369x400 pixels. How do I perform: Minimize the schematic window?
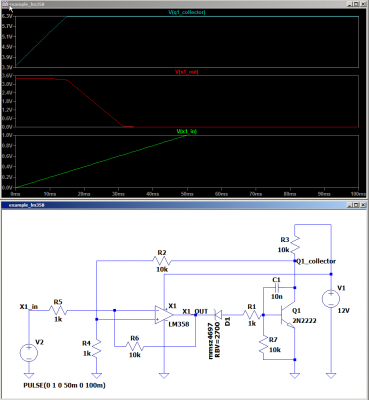(x=349, y=205)
